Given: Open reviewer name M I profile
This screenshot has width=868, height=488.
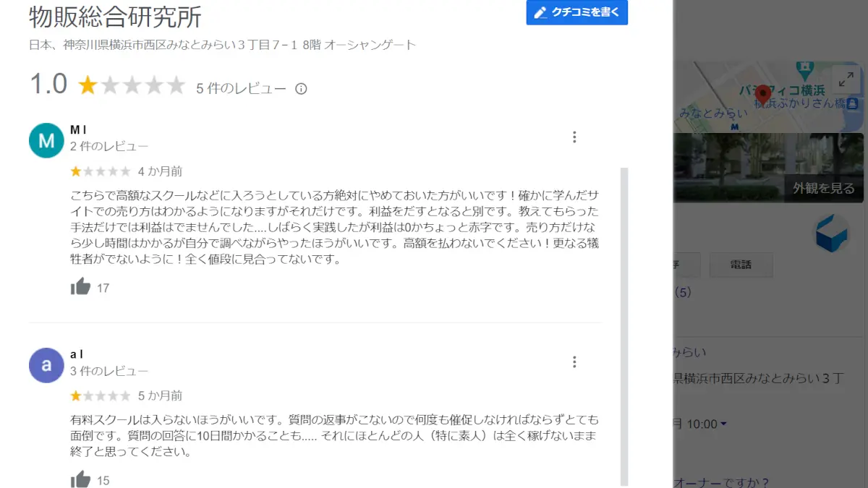Looking at the screenshot, I should (x=78, y=129).
